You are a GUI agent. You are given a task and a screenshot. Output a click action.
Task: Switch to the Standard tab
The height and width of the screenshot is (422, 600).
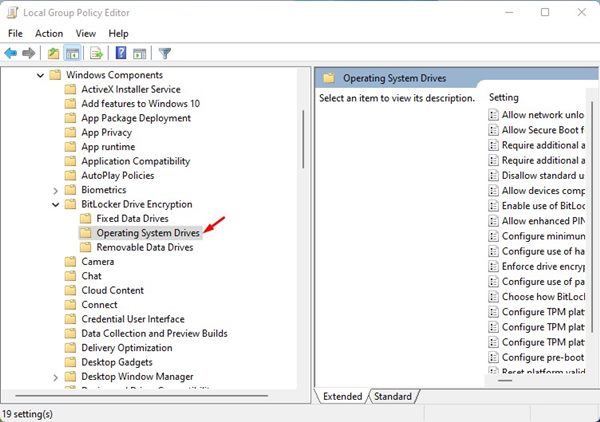pos(393,396)
